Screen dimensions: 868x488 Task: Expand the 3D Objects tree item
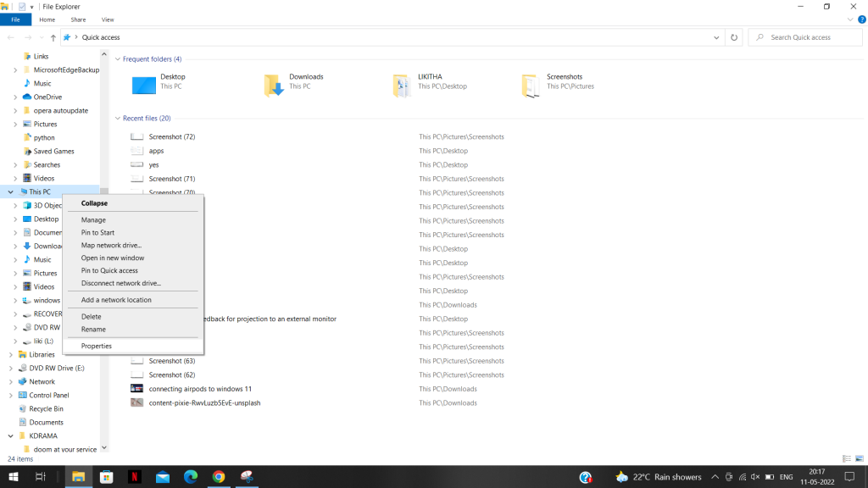(17, 205)
